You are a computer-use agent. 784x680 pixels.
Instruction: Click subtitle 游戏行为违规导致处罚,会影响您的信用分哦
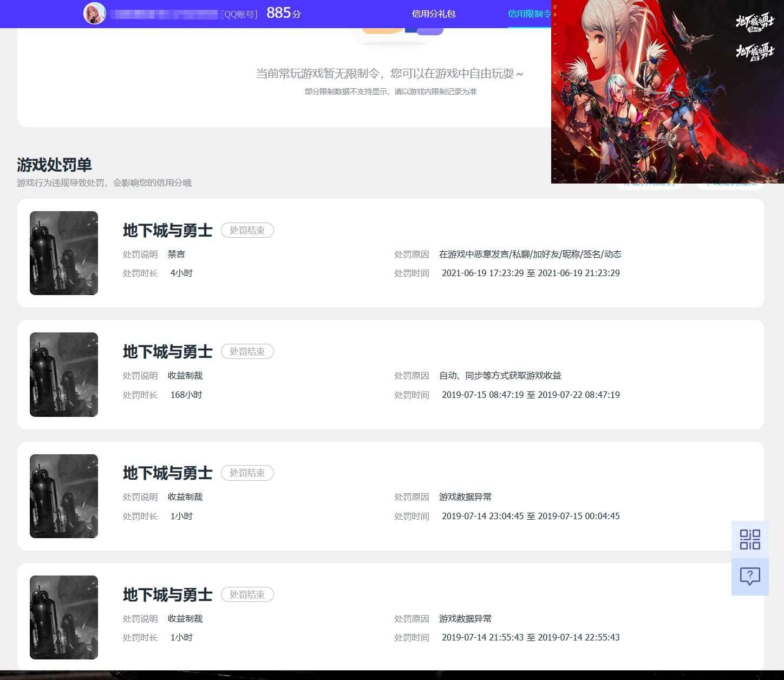pos(104,182)
